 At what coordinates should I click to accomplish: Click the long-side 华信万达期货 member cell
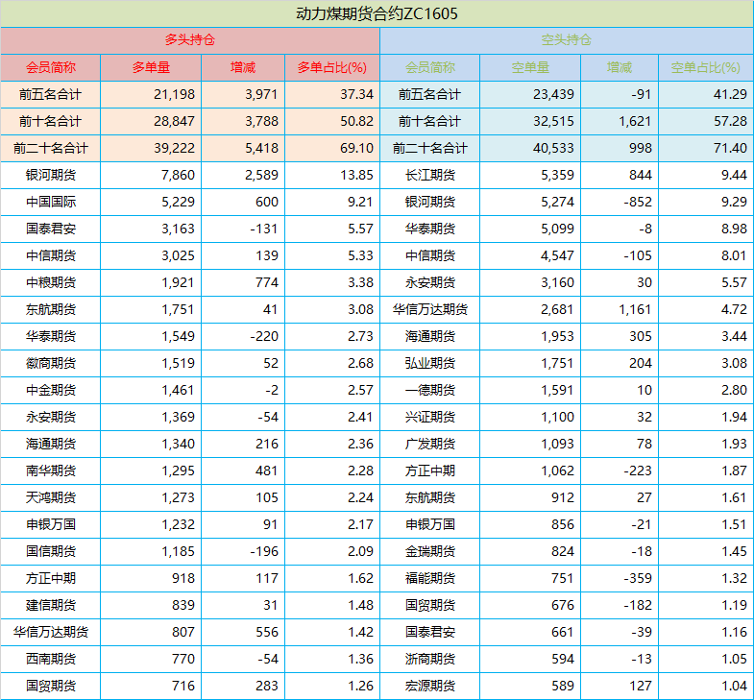coord(51,633)
